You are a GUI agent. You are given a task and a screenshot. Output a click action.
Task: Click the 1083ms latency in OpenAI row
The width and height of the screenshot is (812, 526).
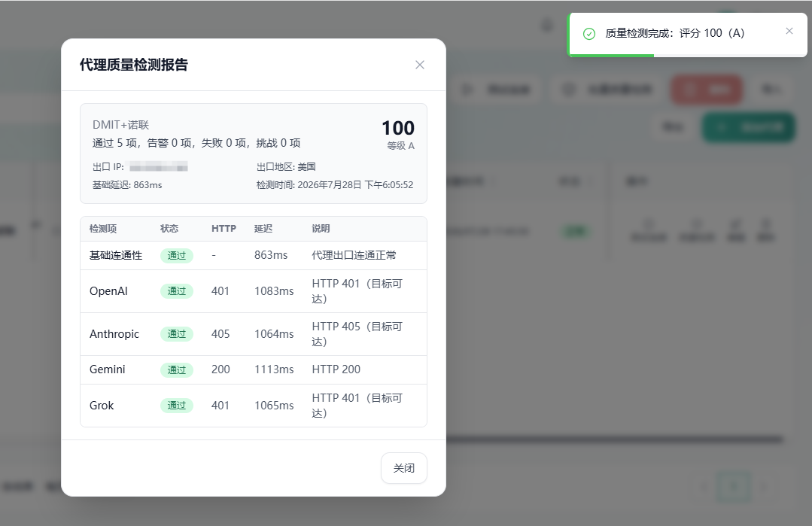(x=274, y=291)
